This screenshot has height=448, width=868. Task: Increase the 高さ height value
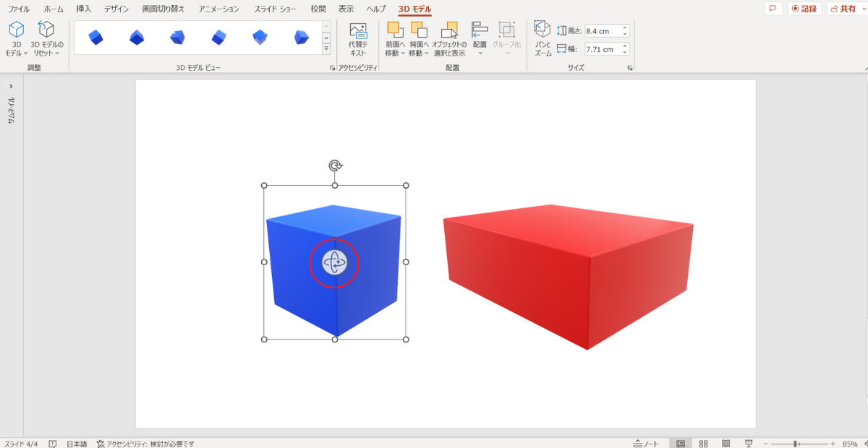pyautogui.click(x=625, y=28)
